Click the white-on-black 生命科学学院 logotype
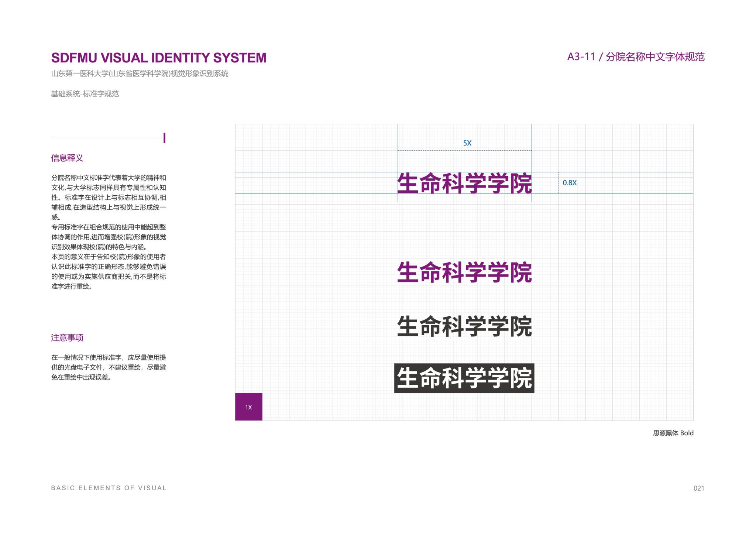Screen dimensions: 756x535 [464, 378]
